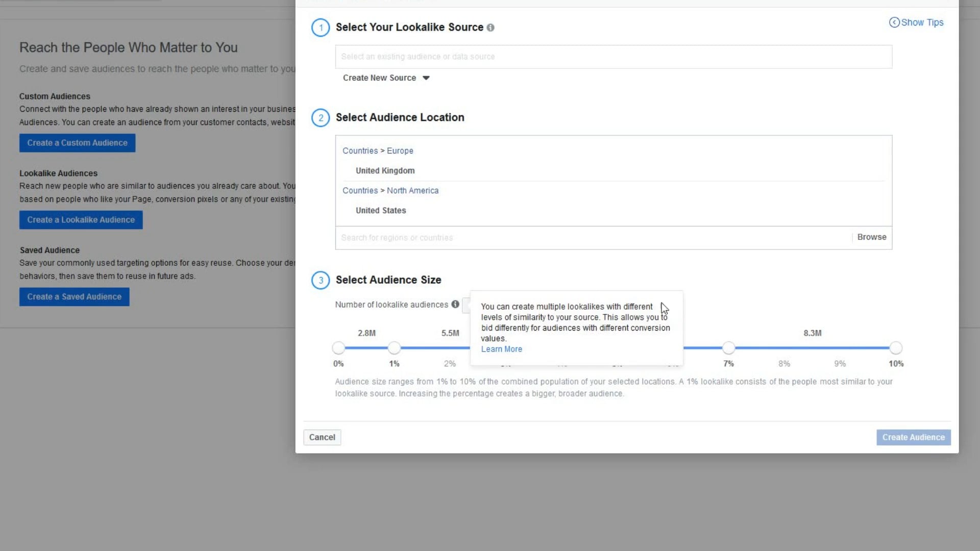The height and width of the screenshot is (551, 980).
Task: Click Create a Saved Audience button
Action: coord(75,297)
